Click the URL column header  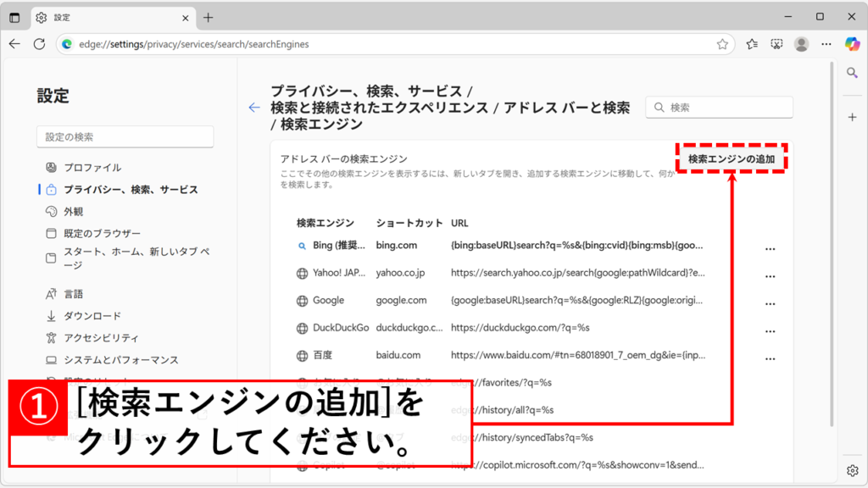pos(459,223)
